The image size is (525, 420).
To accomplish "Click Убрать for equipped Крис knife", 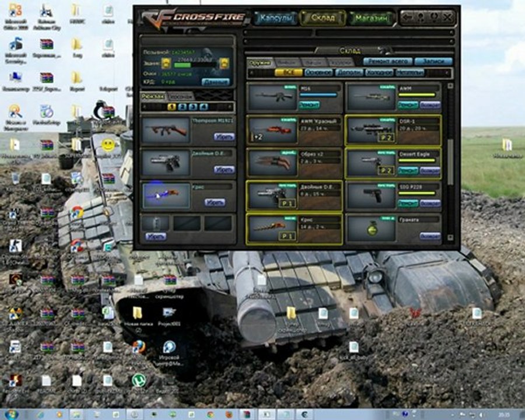I will click(x=215, y=202).
